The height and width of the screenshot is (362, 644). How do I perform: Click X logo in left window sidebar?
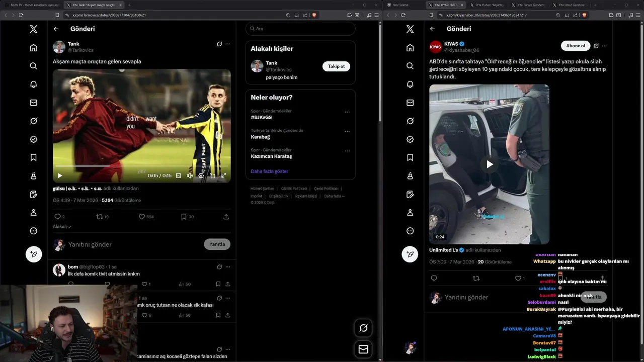coord(33,29)
